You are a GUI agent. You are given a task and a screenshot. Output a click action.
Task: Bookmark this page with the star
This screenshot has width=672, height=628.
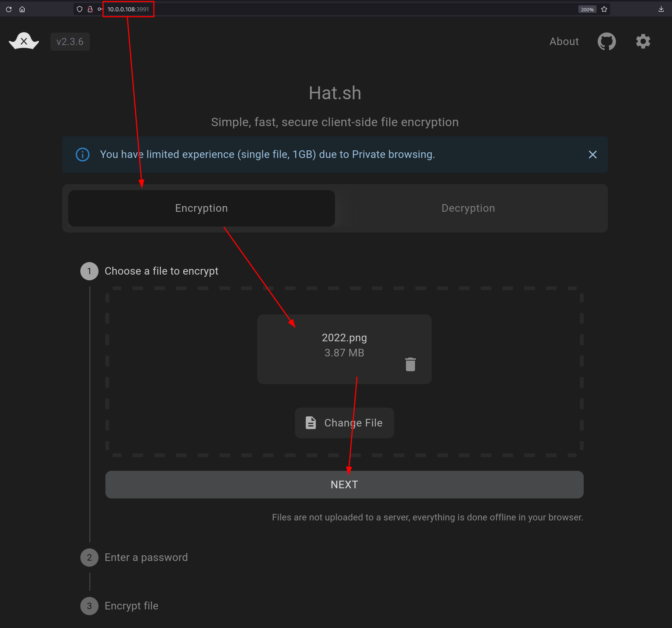coord(604,9)
